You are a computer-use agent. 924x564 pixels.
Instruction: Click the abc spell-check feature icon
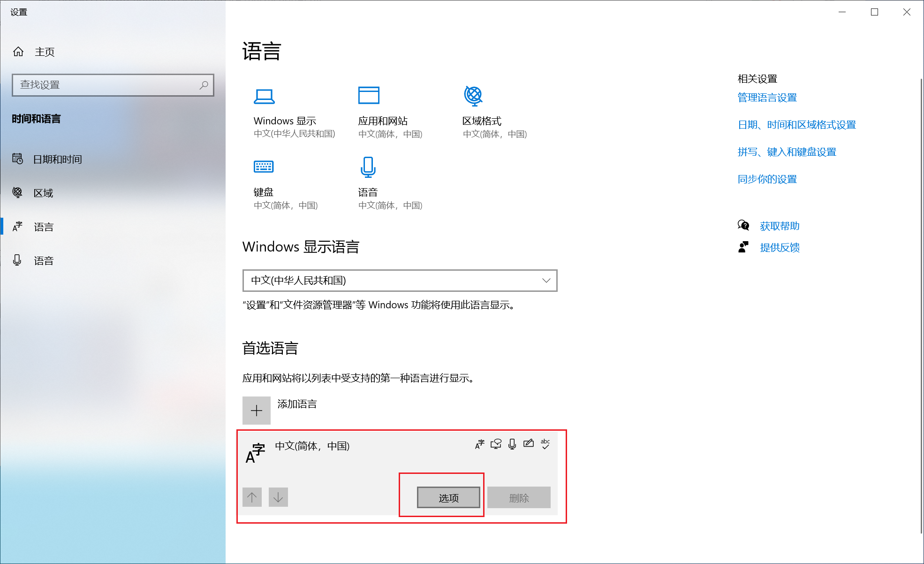pyautogui.click(x=545, y=443)
